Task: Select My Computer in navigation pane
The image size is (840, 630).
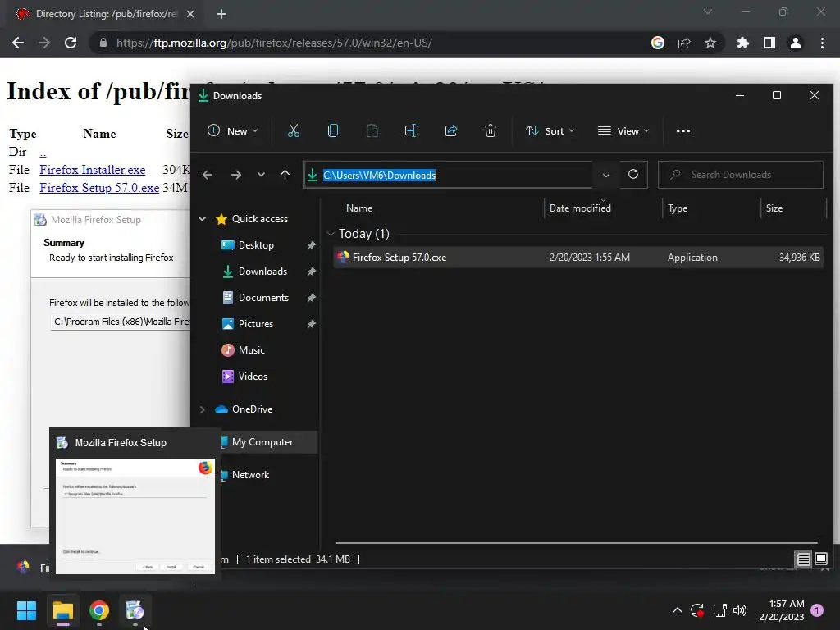Action: click(x=262, y=442)
